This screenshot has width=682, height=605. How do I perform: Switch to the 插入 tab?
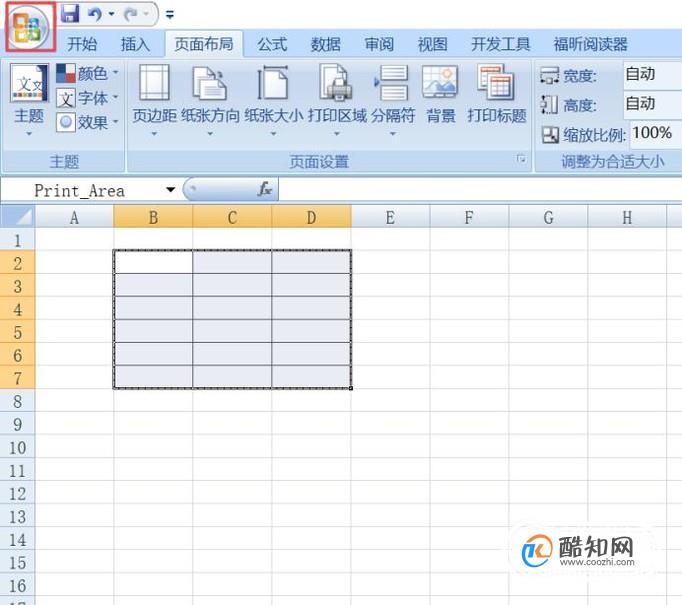point(135,44)
